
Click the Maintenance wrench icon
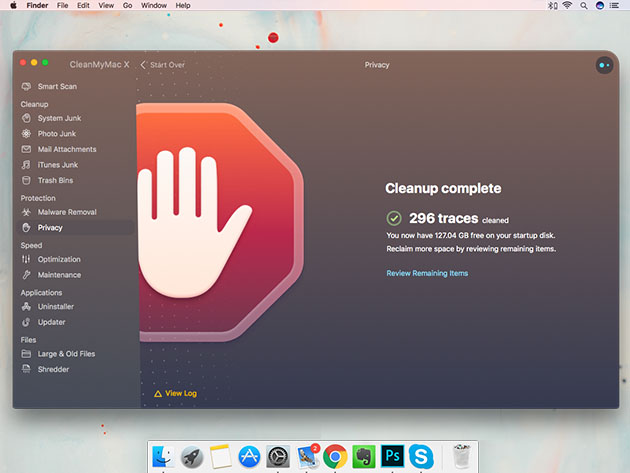26,275
